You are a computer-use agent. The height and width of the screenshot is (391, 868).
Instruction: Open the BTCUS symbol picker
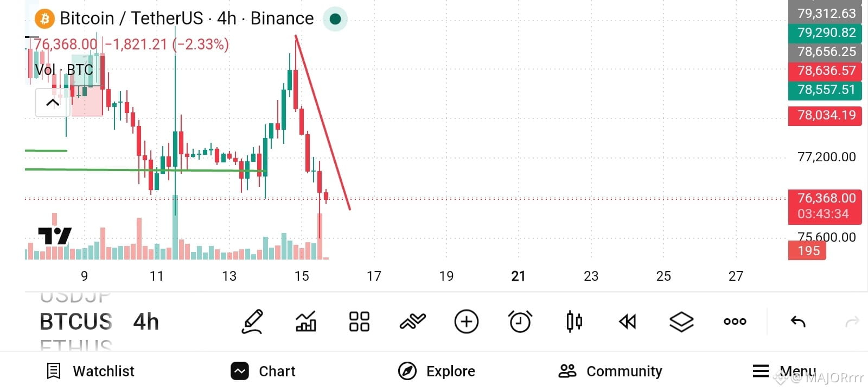(x=76, y=321)
